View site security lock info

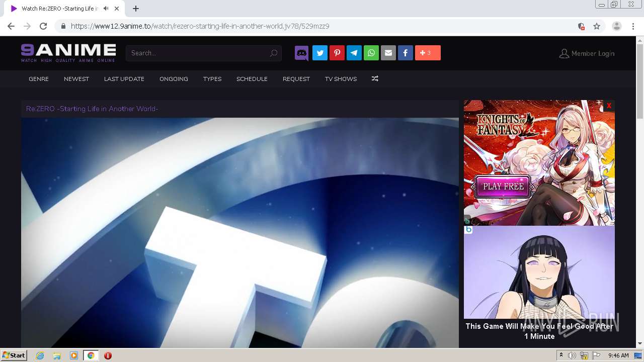[63, 26]
